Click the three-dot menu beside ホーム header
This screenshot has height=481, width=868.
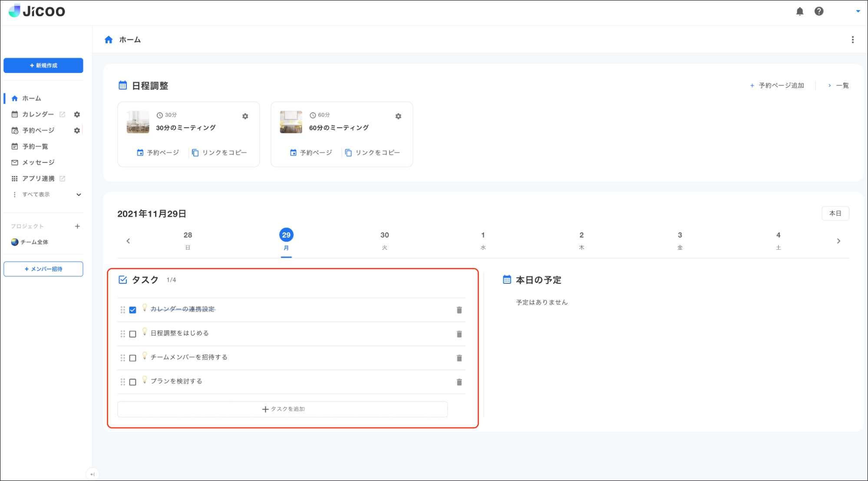(x=852, y=40)
